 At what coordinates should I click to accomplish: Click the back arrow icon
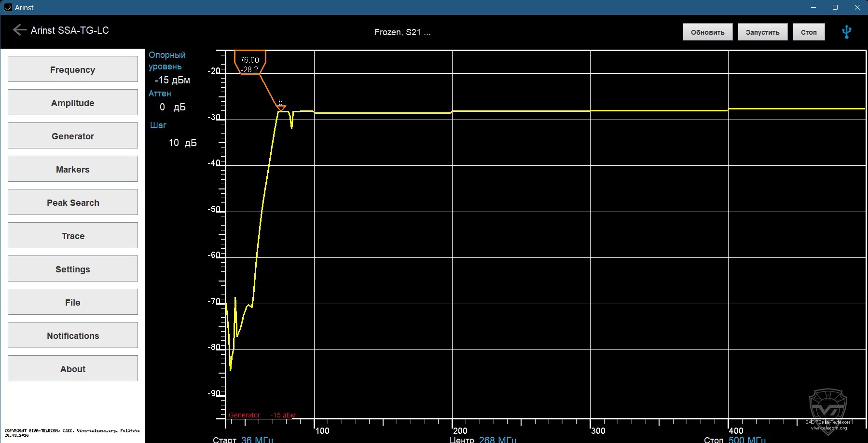(19, 30)
